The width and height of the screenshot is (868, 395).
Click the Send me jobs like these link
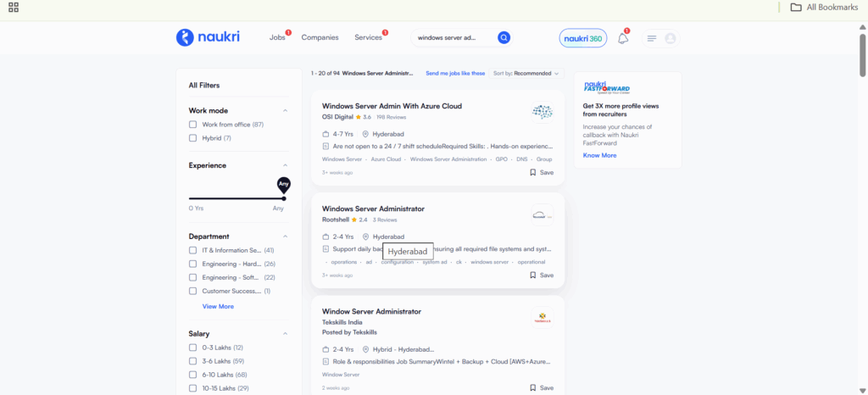coord(455,74)
